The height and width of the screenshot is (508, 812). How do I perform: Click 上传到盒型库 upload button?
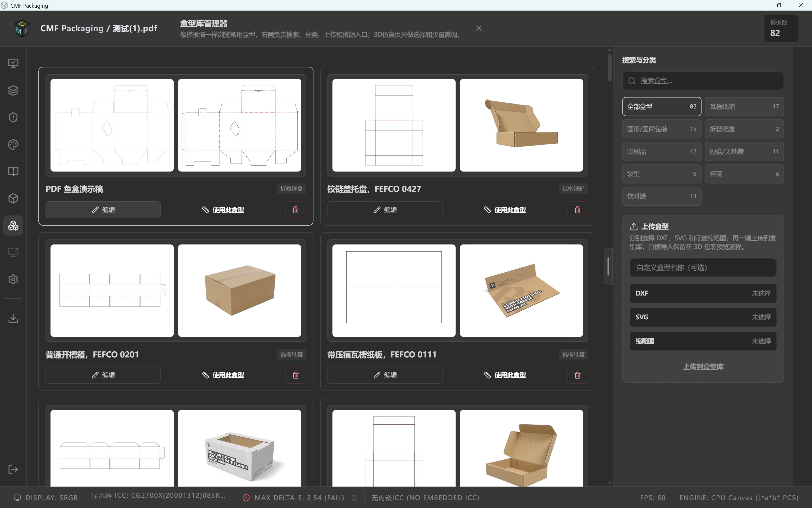tap(703, 366)
